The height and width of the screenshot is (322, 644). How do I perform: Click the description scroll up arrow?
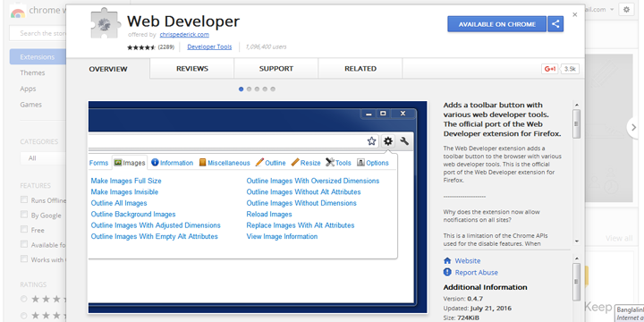tap(577, 106)
